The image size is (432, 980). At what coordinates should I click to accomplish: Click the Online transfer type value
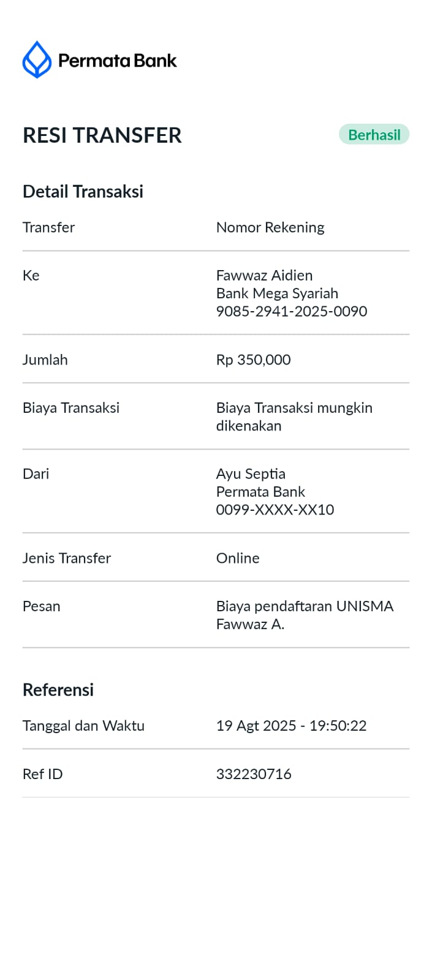pos(238,558)
